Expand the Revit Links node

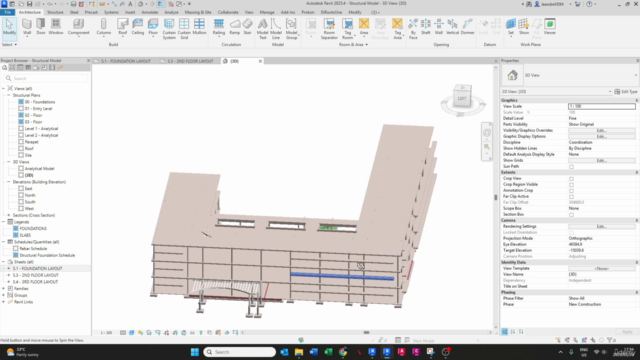coord(4,302)
